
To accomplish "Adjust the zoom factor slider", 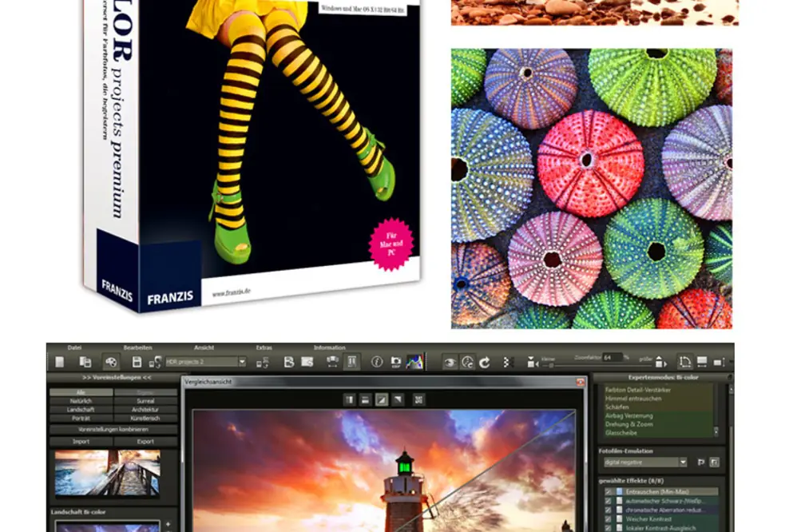I will (553, 365).
